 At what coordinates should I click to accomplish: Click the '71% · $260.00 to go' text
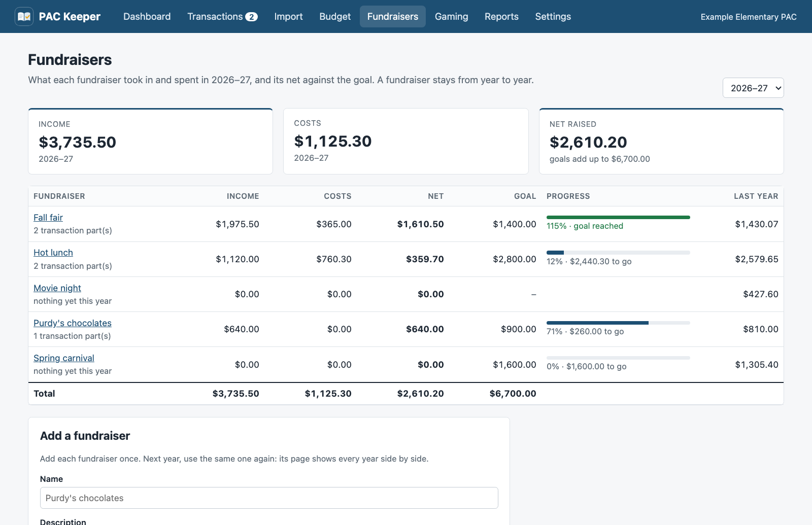click(x=585, y=332)
